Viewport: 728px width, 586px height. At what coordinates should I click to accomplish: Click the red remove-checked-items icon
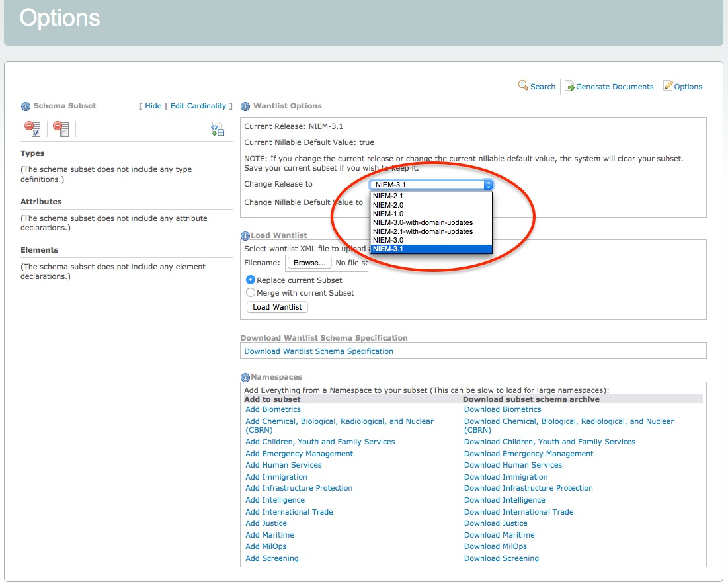tap(32, 128)
